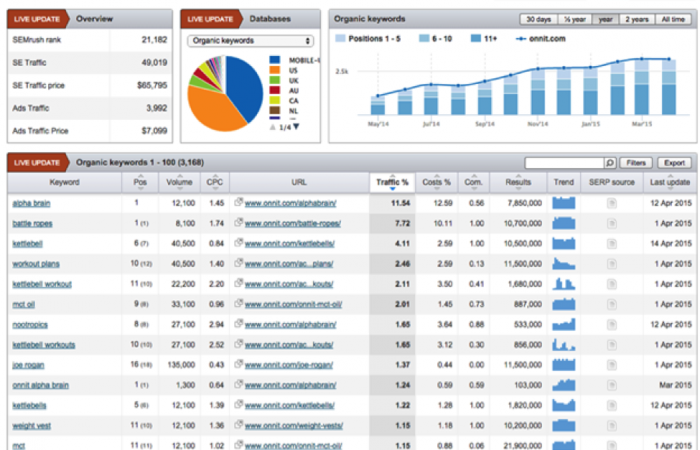
Task: View SERP source icon for workout plans row
Action: (612, 264)
